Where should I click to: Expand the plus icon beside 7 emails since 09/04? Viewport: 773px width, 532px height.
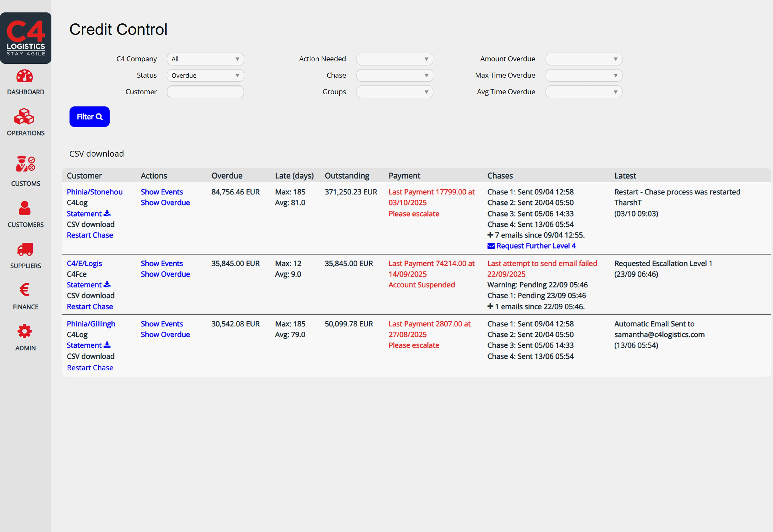(x=490, y=235)
